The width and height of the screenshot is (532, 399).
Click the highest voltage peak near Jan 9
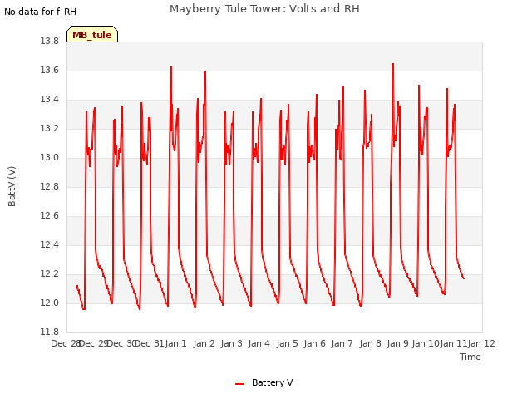coord(393,64)
